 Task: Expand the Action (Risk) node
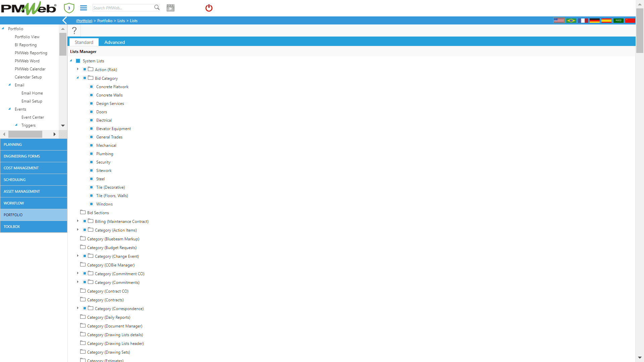(78, 69)
